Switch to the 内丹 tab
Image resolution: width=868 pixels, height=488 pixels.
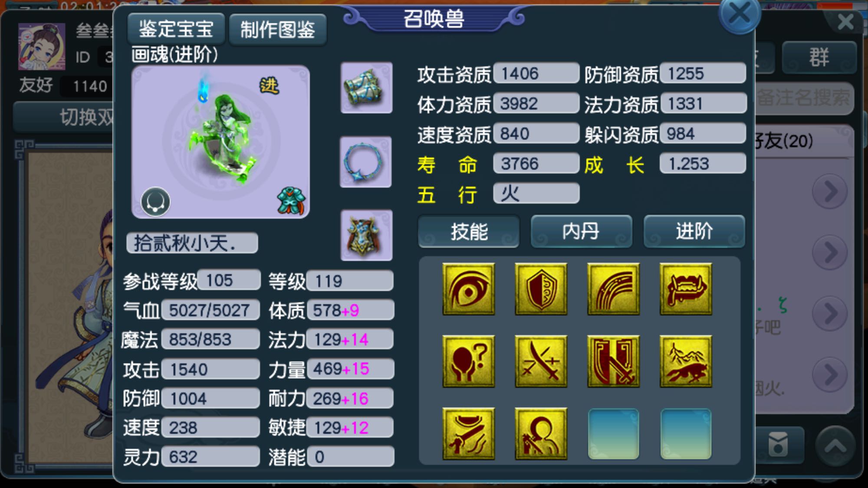(x=581, y=231)
